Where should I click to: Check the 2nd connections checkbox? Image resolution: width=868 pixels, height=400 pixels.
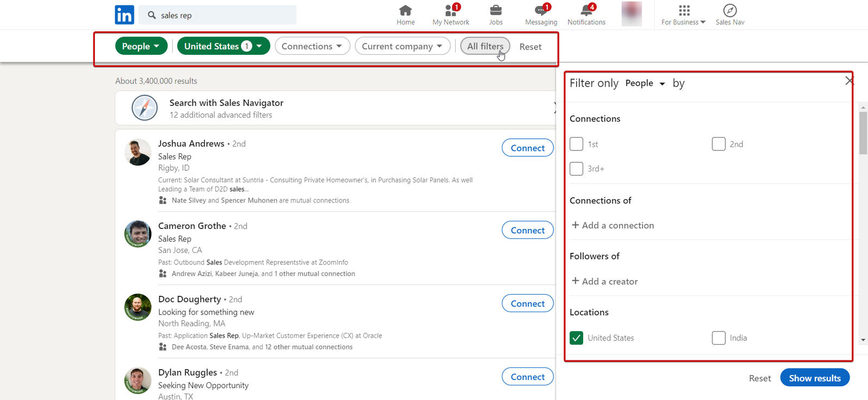tap(719, 144)
